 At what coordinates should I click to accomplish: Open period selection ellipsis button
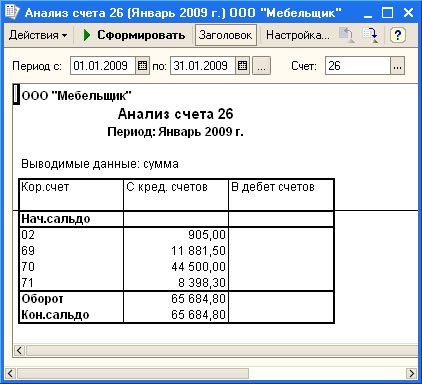coord(262,66)
